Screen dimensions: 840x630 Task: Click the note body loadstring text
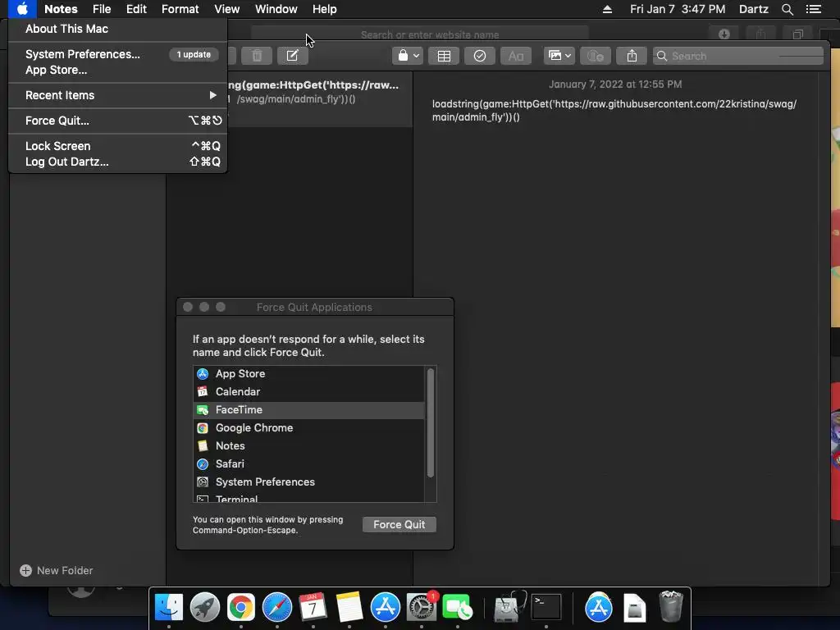[614, 111]
